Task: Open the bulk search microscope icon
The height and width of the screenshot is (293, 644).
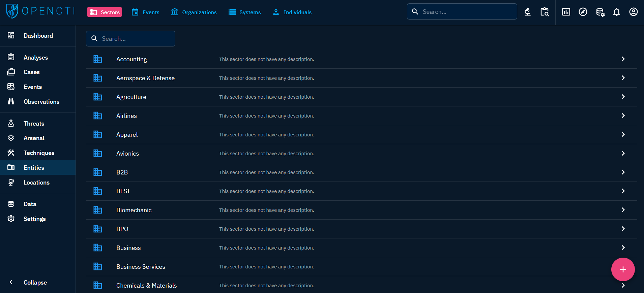Action: point(527,12)
